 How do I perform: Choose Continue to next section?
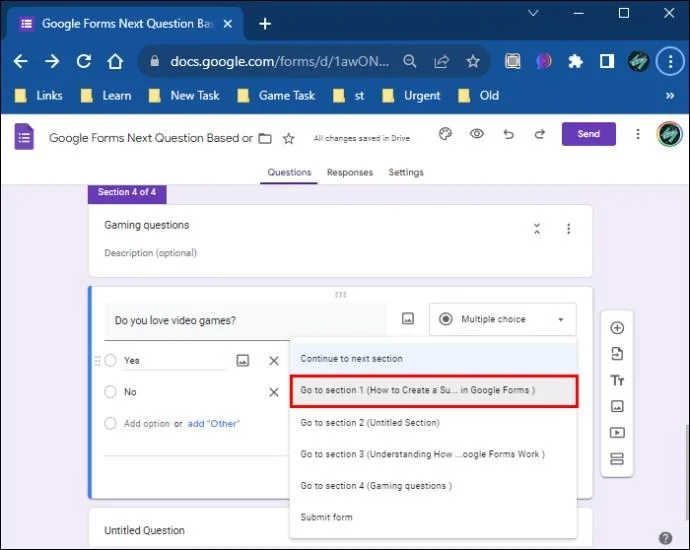(433, 359)
